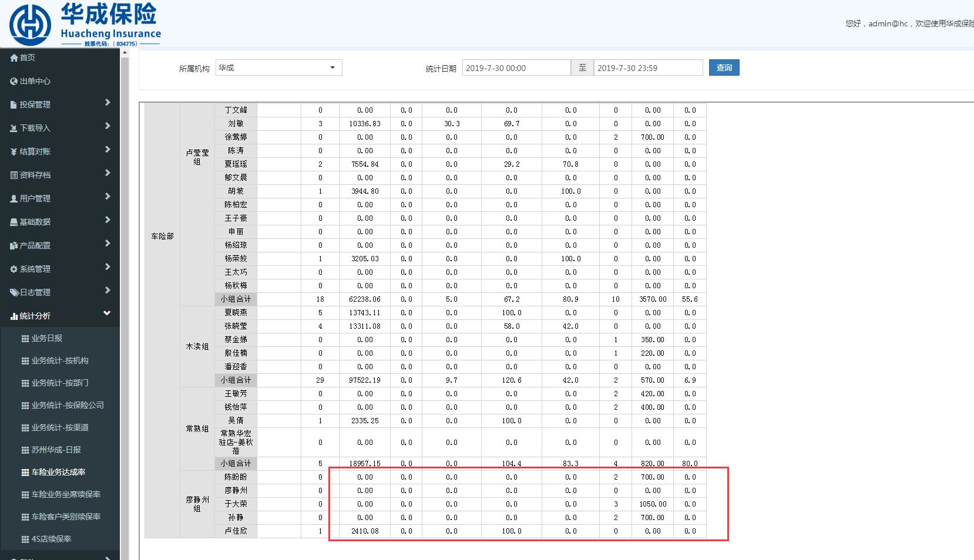Click the home icon beside 首页

coord(14,58)
